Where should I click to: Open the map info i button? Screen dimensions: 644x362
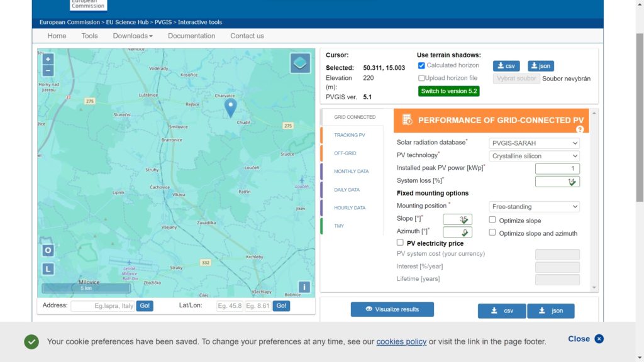(304, 287)
